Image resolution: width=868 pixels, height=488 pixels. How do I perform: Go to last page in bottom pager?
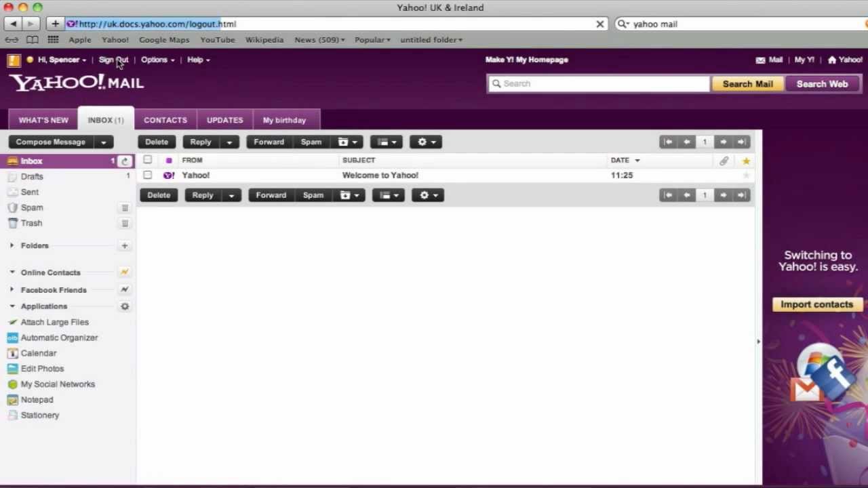(x=741, y=195)
